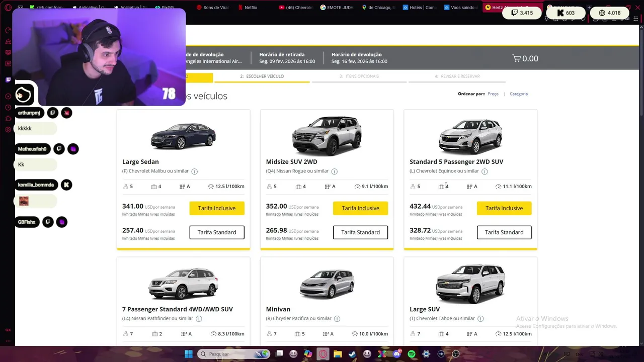644x362 pixels.
Task: Switch to EMOTE JUDA Google tab
Action: [x=337, y=8]
